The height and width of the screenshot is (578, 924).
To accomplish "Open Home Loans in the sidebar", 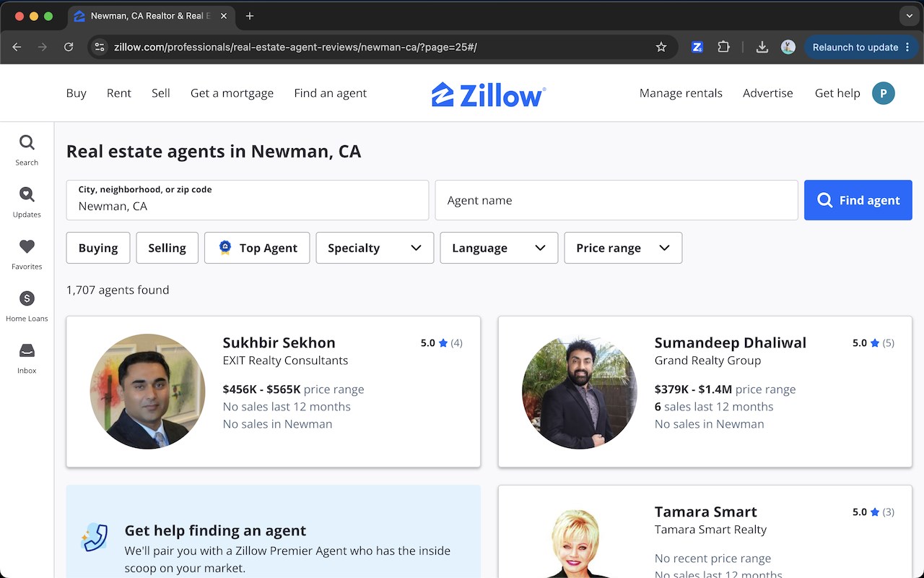I will (x=27, y=306).
